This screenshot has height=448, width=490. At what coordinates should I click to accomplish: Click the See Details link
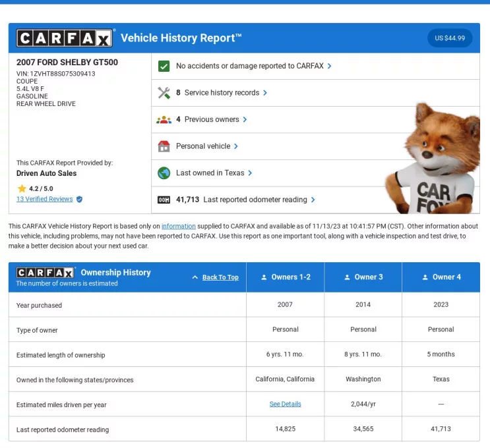[285, 404]
